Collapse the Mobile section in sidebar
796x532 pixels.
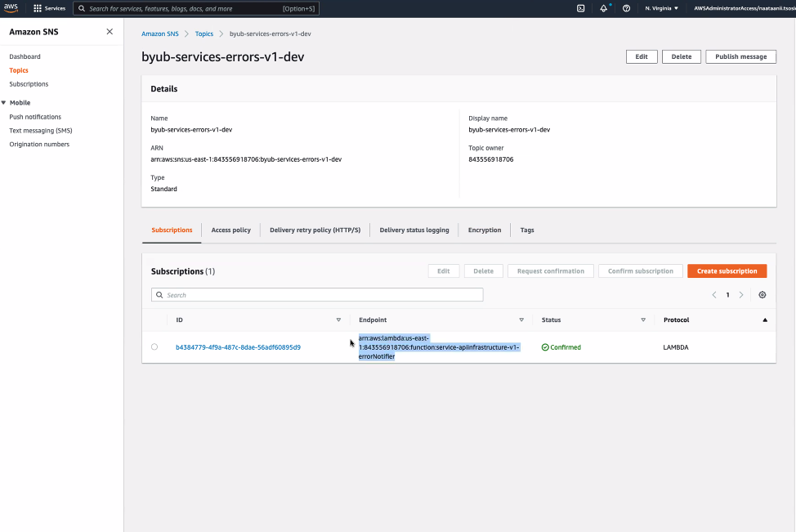click(3, 102)
